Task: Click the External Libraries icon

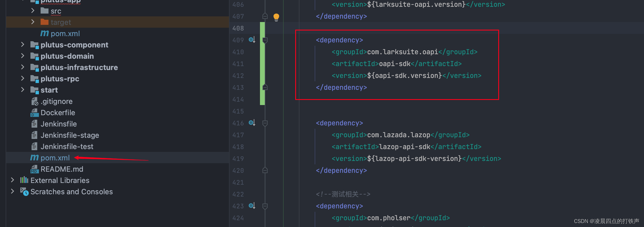Action: 24,180
